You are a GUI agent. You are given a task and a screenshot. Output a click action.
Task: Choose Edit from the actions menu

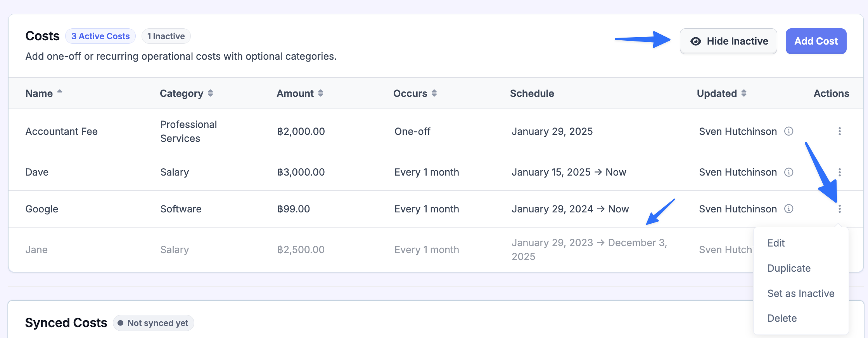(x=776, y=243)
